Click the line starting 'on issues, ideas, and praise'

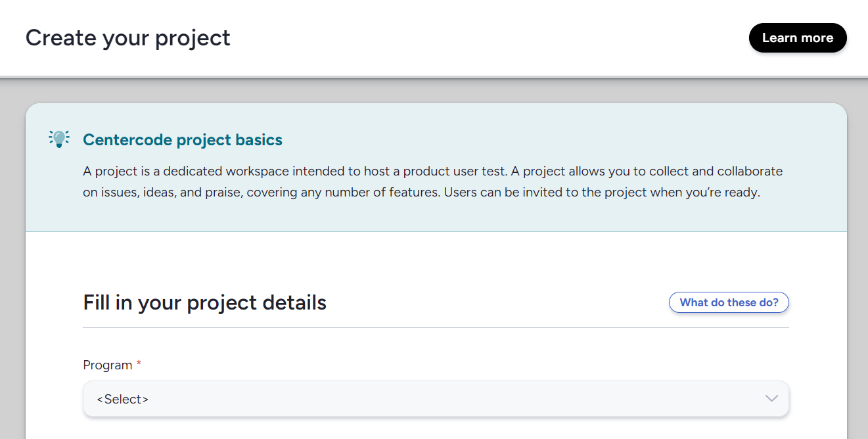point(263,193)
